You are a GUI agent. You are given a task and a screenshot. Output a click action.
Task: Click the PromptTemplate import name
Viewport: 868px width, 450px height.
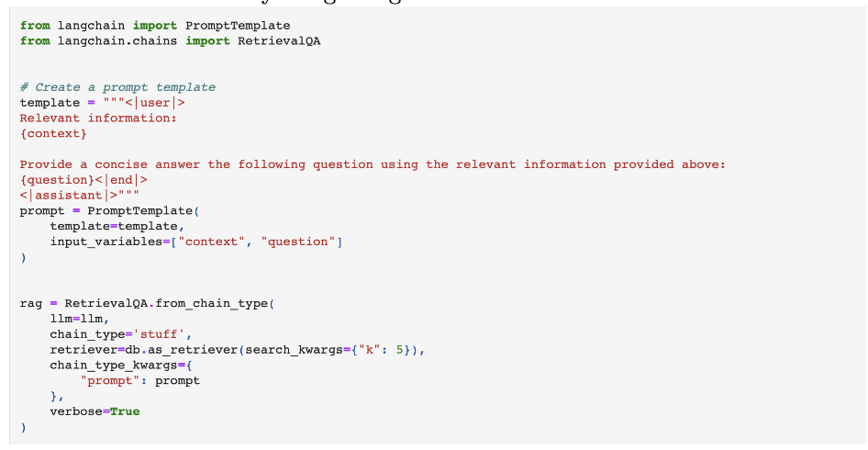238,26
